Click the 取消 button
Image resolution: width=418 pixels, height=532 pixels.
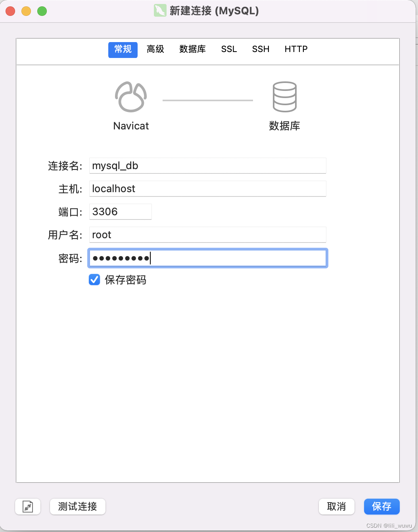point(336,507)
